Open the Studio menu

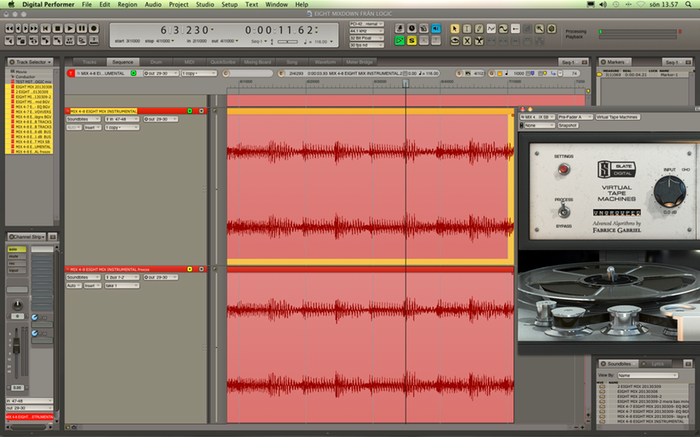click(x=205, y=4)
